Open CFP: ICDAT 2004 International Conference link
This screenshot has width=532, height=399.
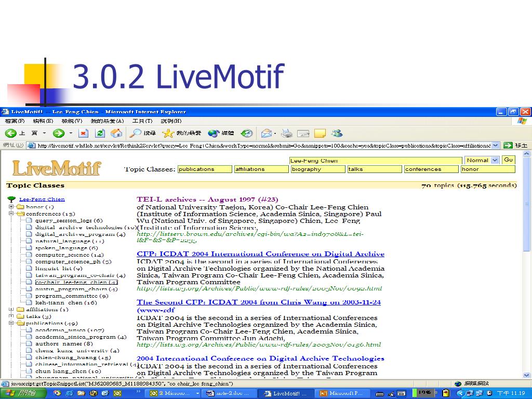[261, 254]
